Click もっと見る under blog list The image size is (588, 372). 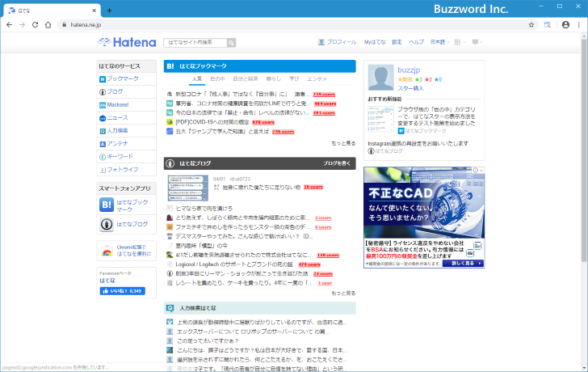tap(343, 294)
